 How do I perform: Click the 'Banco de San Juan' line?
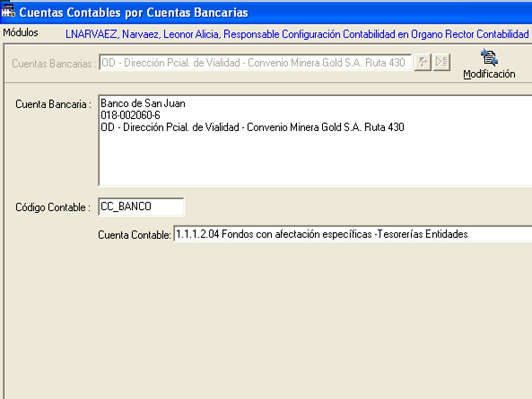coord(143,103)
